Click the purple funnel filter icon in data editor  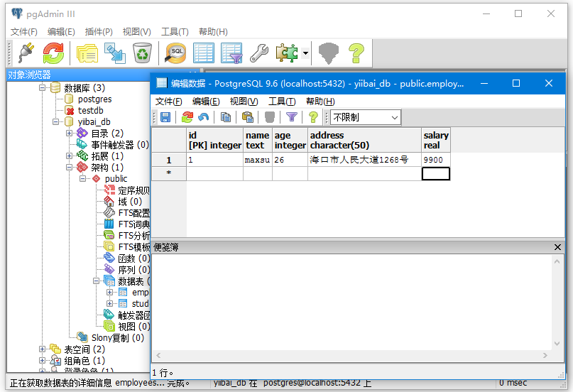[291, 117]
